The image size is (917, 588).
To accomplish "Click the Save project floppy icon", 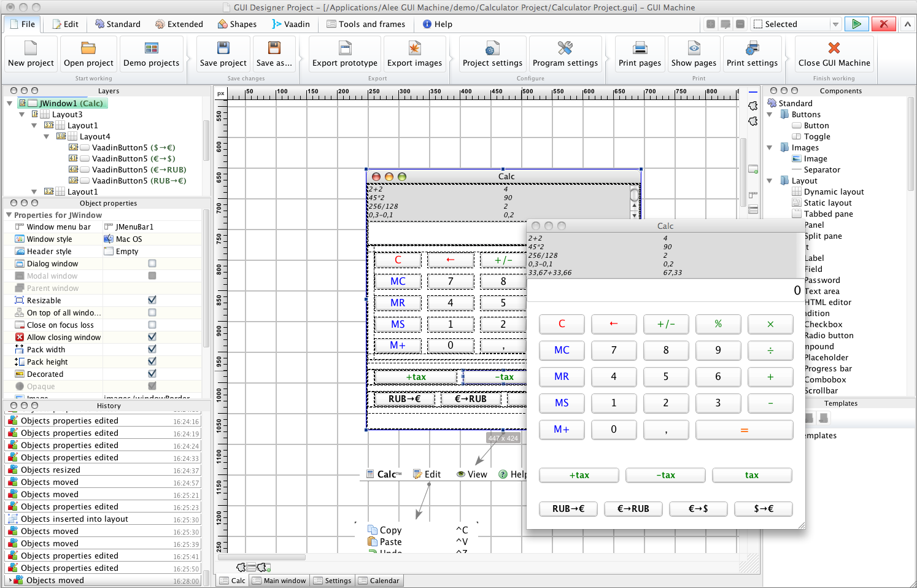I will click(223, 48).
